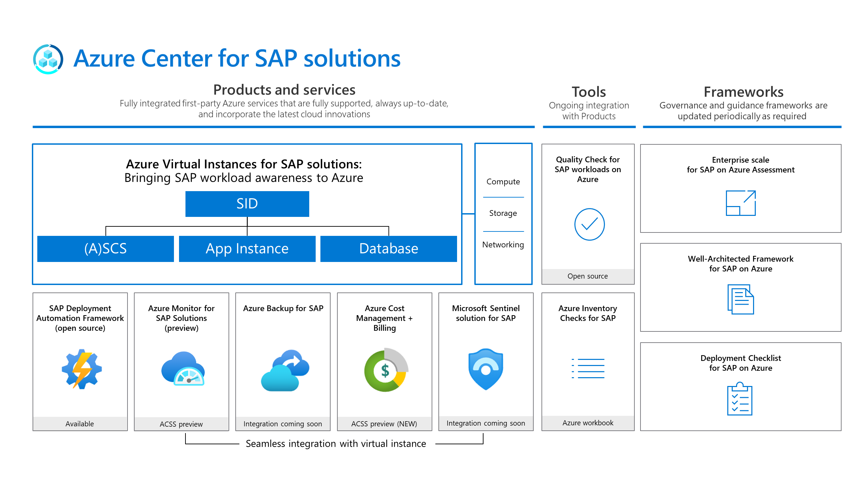
Task: Click the Azure Monitor cloud gauge icon
Action: (x=183, y=369)
